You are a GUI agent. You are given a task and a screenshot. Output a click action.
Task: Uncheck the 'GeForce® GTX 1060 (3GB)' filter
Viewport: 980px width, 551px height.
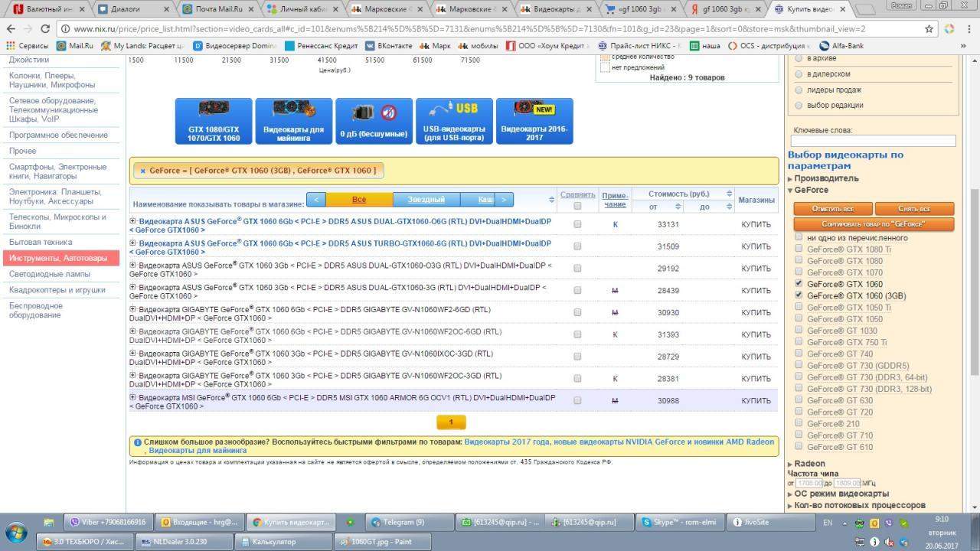click(x=799, y=295)
